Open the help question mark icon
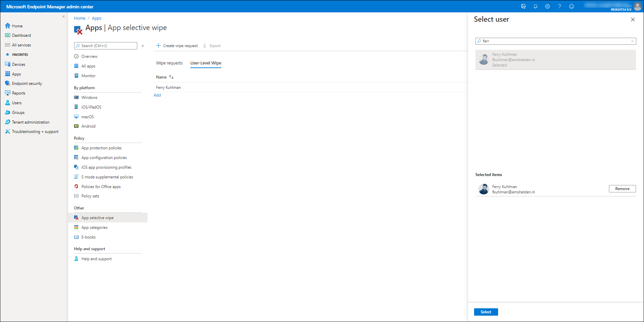The width and height of the screenshot is (644, 322). 560,6
